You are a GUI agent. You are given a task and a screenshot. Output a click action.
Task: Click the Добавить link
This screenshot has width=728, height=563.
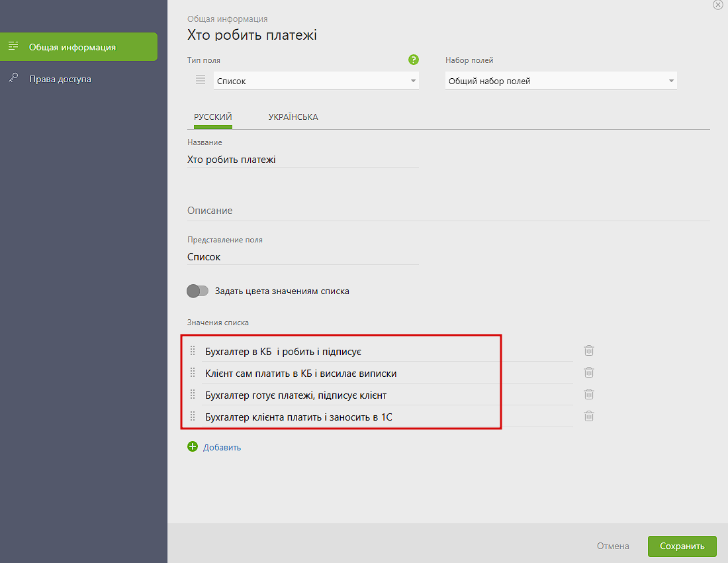pyautogui.click(x=222, y=447)
